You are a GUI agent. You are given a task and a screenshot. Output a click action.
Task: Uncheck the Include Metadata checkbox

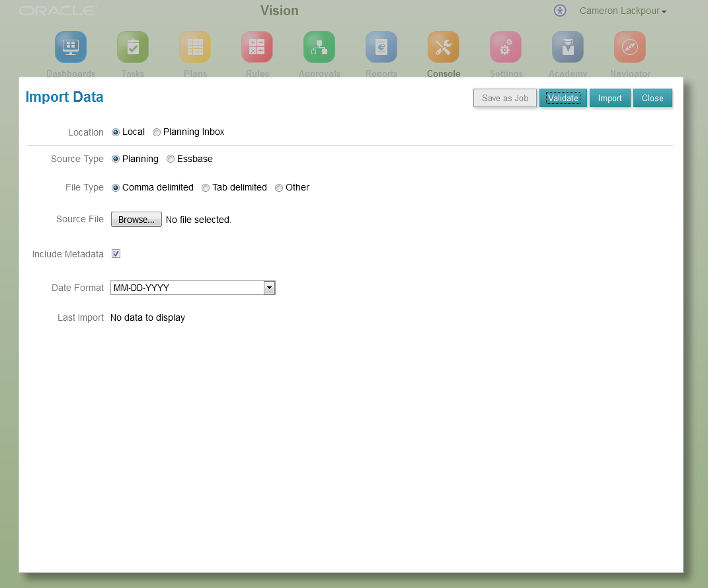(x=116, y=254)
